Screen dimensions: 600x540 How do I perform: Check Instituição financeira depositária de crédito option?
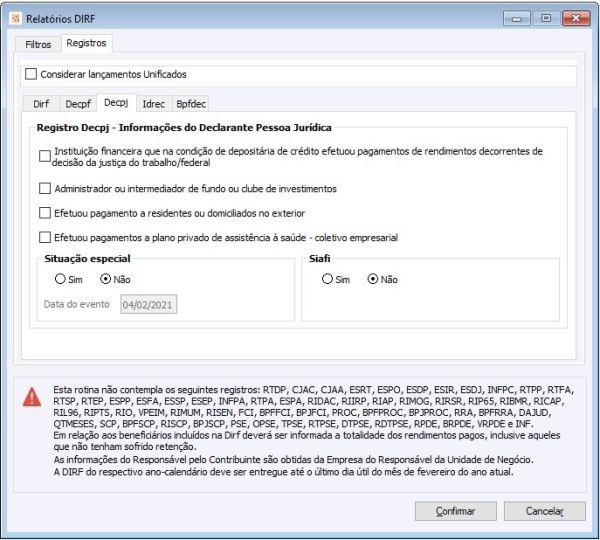point(45,156)
